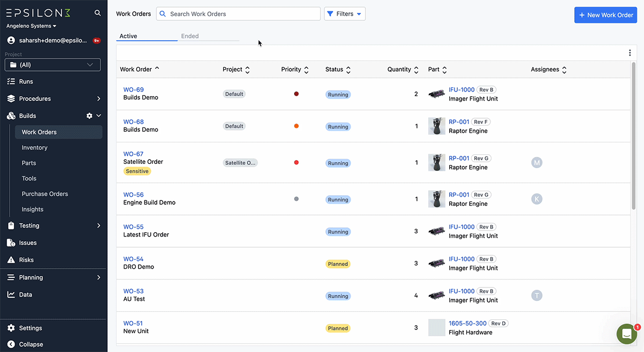The width and height of the screenshot is (644, 352).
Task: Click the Issues icon in sidebar
Action: tap(11, 243)
